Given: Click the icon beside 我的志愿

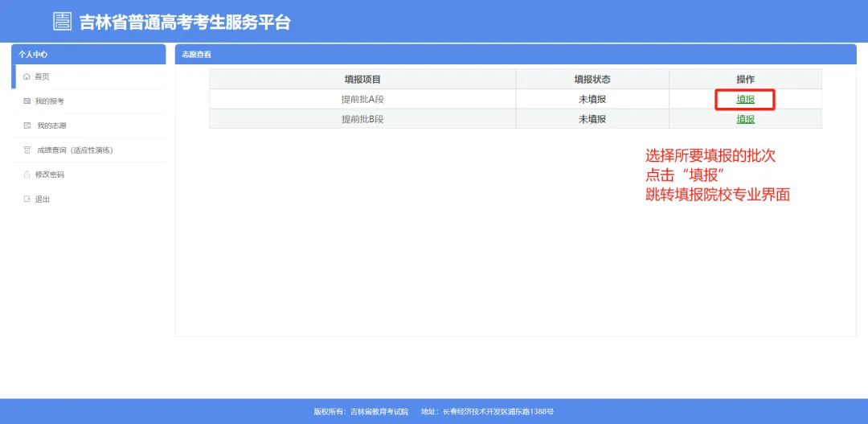Looking at the screenshot, I should coord(27,126).
